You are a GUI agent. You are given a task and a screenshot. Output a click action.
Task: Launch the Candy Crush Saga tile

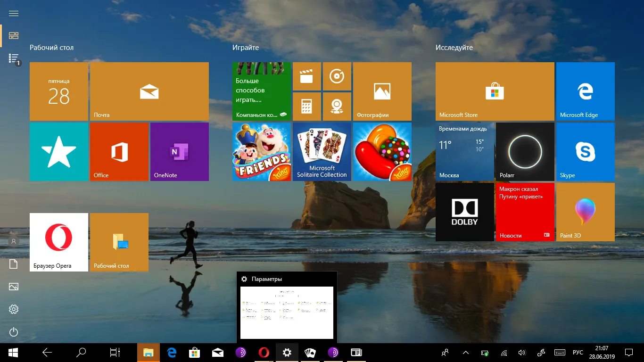pyautogui.click(x=382, y=152)
